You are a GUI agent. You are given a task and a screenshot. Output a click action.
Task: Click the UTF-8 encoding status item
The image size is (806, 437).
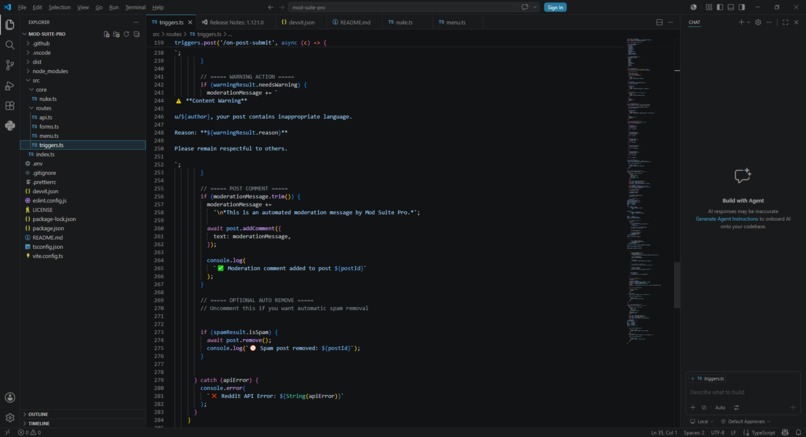point(718,432)
